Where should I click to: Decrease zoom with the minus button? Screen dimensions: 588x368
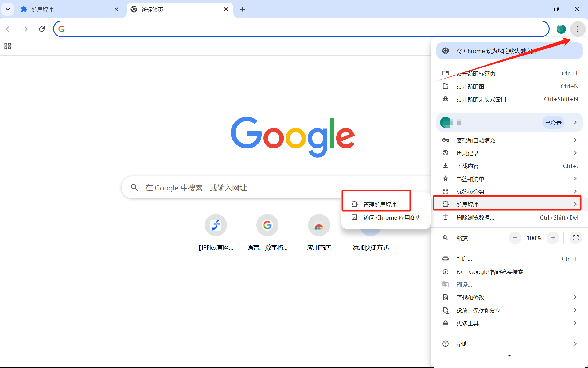click(515, 238)
